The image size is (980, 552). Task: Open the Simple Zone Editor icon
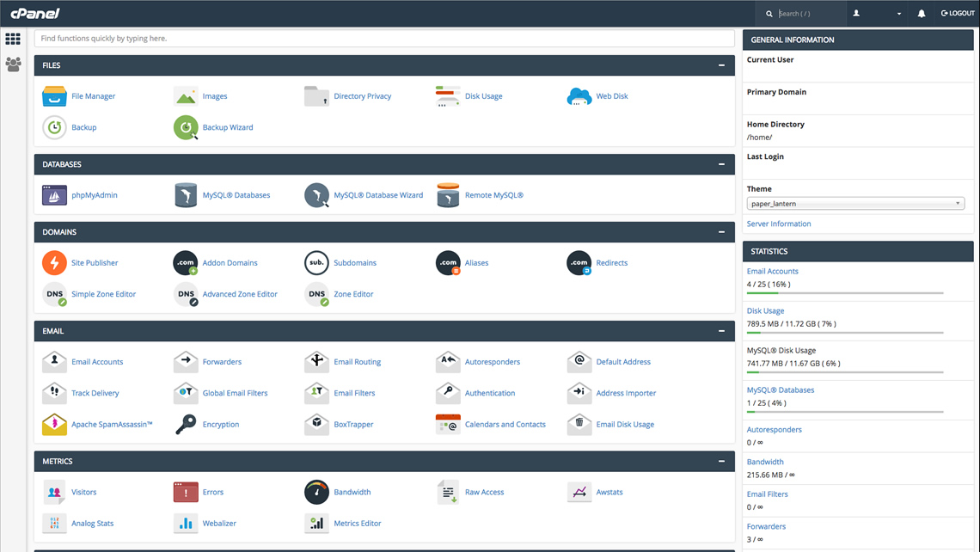(54, 294)
